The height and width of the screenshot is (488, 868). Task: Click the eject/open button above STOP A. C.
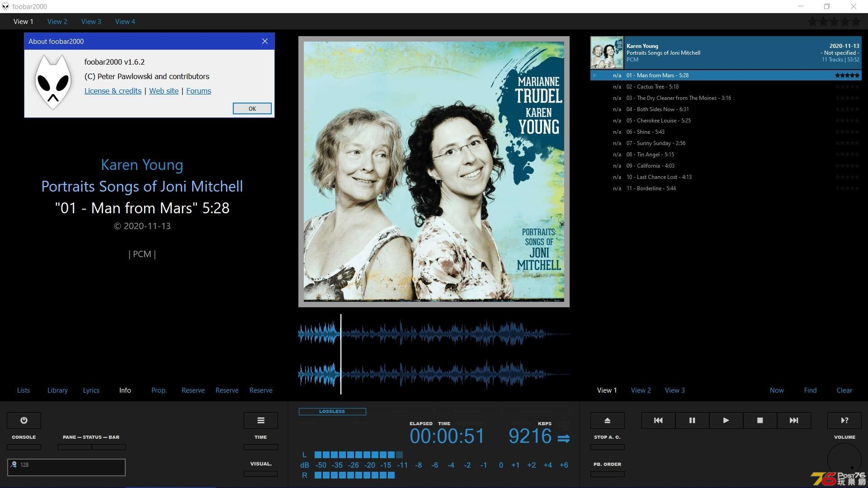coord(608,420)
